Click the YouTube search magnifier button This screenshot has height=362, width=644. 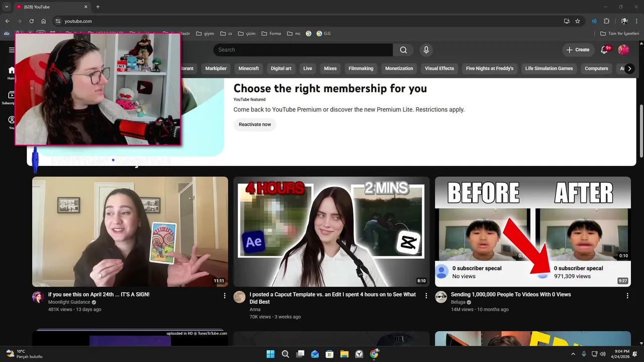[x=403, y=50]
